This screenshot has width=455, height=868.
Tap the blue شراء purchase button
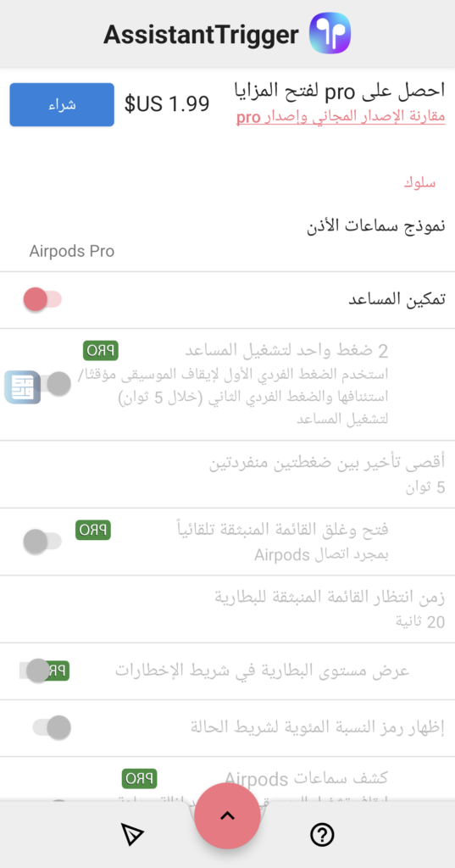(x=62, y=104)
